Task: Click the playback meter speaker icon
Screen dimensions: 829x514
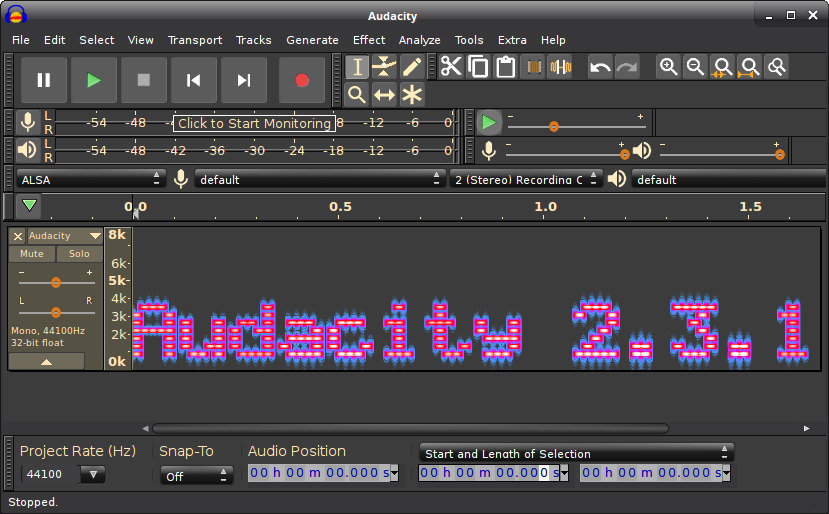Action: click(27, 150)
